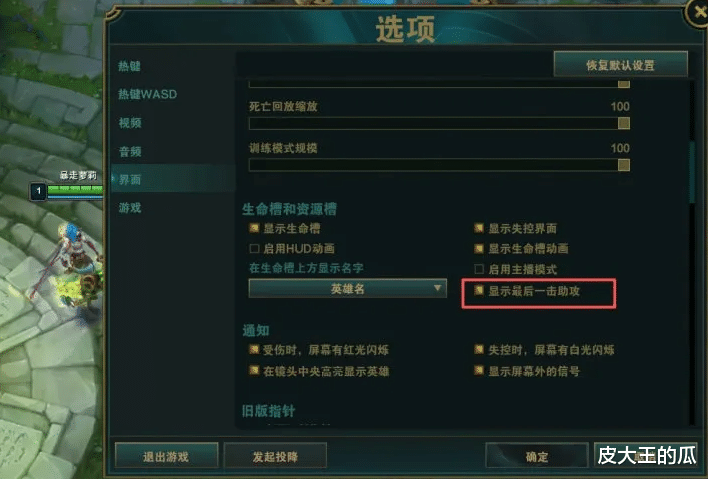
Task: Close the 选项 options dialog
Action: coord(698,13)
